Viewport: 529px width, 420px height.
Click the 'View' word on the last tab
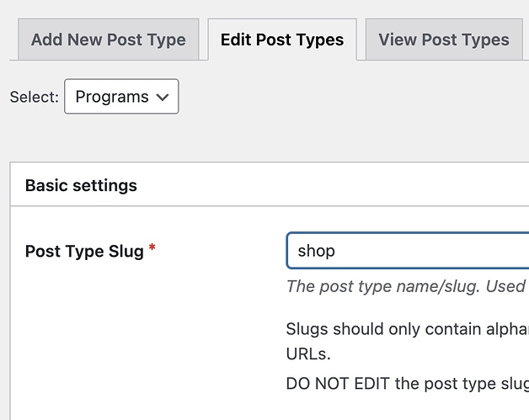click(x=397, y=40)
